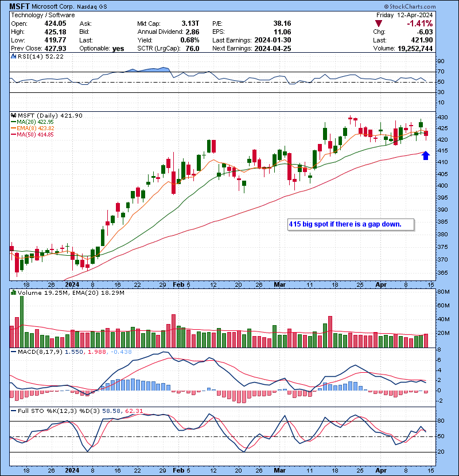This screenshot has width=459, height=476.
Task: Click the EMA(8) 423.82 legend text
Action: click(36, 128)
